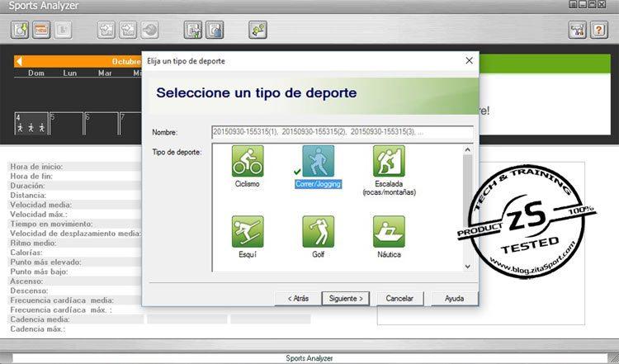Click the orange New activity toolbar icon

coord(41,30)
